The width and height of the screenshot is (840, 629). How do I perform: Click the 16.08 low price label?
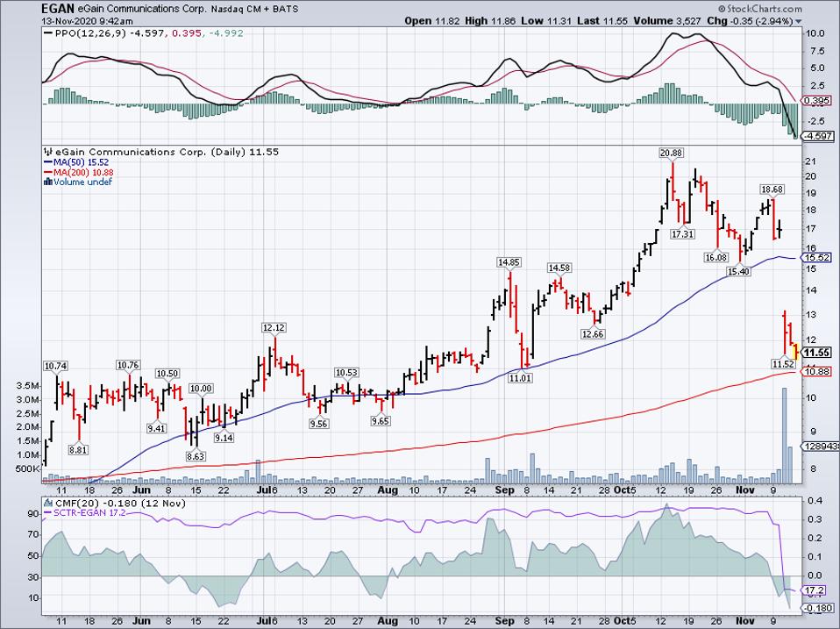715,257
